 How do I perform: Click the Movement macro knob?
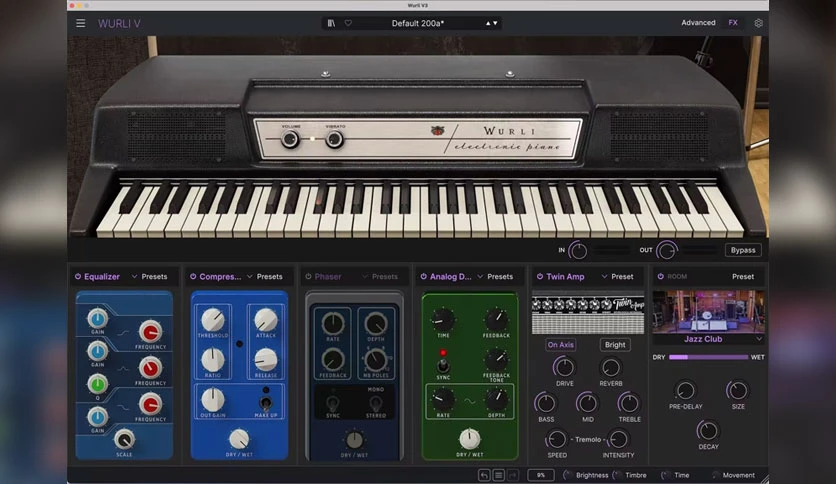pos(715,475)
